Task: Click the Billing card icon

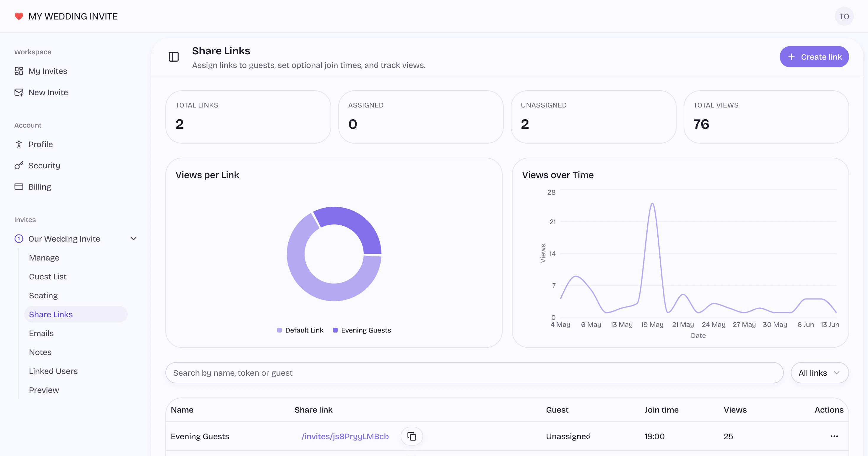Action: [x=19, y=187]
